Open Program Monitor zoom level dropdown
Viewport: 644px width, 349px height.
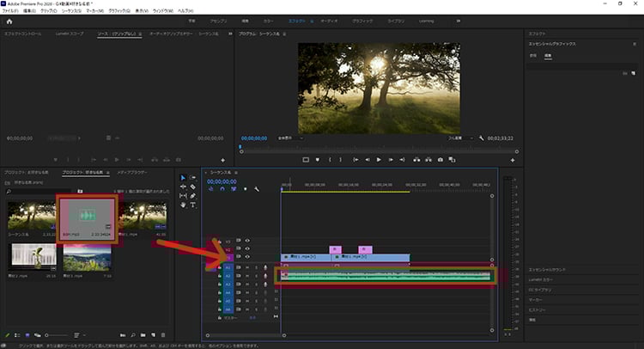[290, 138]
